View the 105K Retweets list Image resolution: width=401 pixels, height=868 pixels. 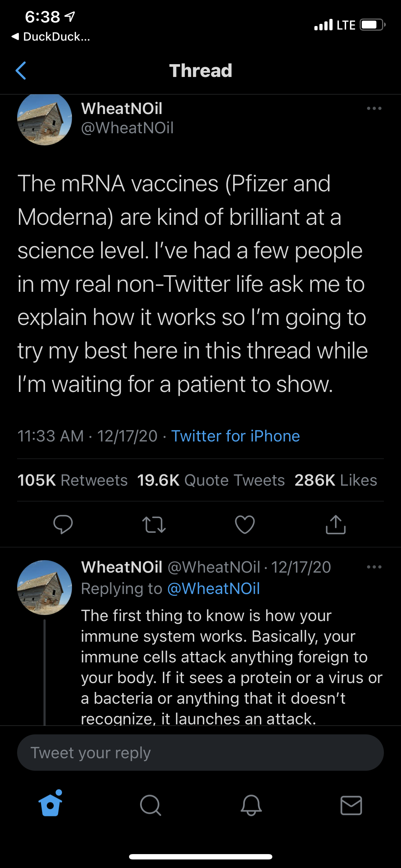click(73, 480)
